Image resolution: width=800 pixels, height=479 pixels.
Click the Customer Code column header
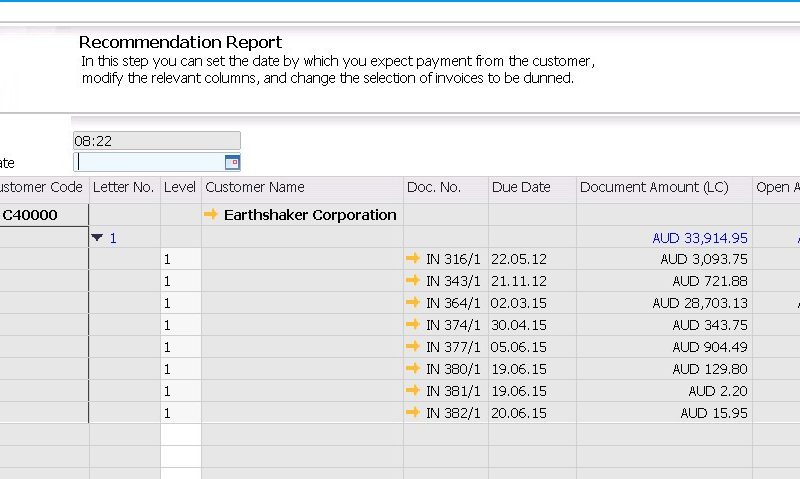tap(44, 187)
